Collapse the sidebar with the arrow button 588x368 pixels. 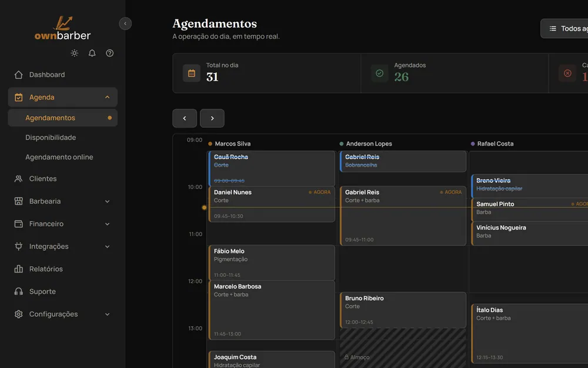[125, 24]
